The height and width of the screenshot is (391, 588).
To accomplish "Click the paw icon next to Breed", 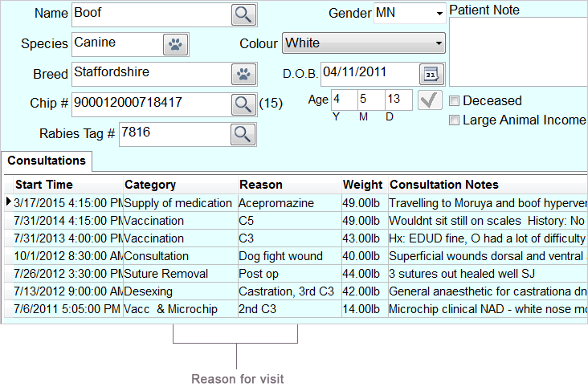I will (x=243, y=74).
